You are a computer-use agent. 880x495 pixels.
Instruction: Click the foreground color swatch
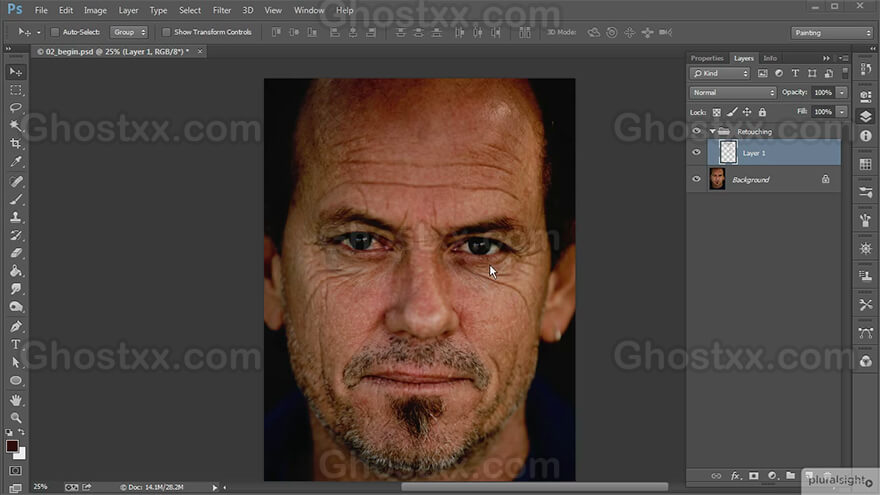12,446
